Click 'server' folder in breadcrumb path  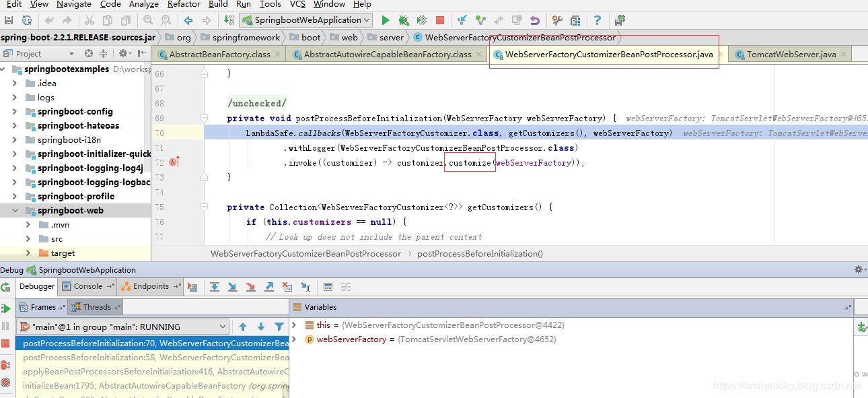(392, 38)
